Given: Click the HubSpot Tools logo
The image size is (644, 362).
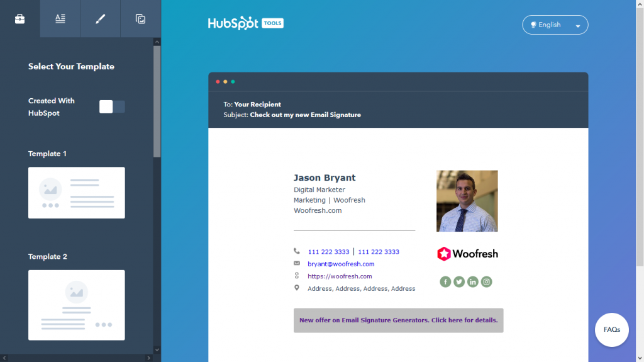Looking at the screenshot, I should coord(246,23).
